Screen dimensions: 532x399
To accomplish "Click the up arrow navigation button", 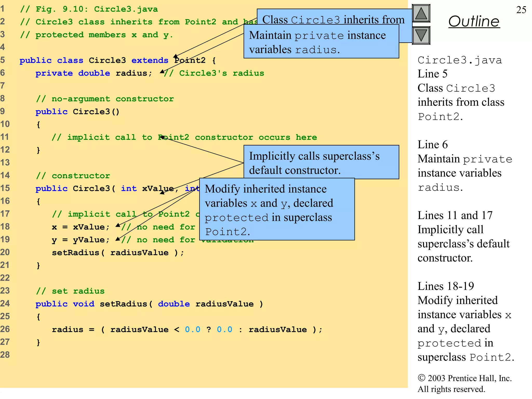I will pyautogui.click(x=421, y=14).
